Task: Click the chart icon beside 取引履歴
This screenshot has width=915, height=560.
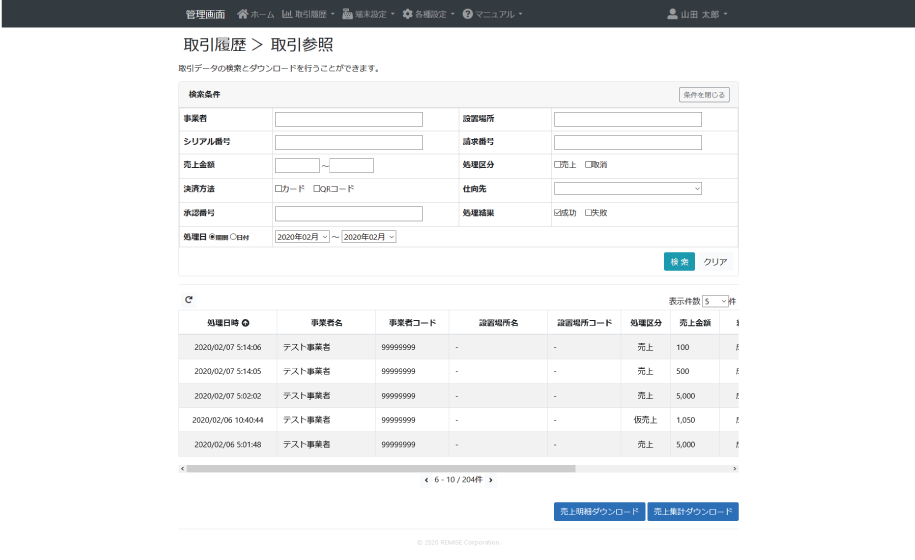Action: pos(287,13)
